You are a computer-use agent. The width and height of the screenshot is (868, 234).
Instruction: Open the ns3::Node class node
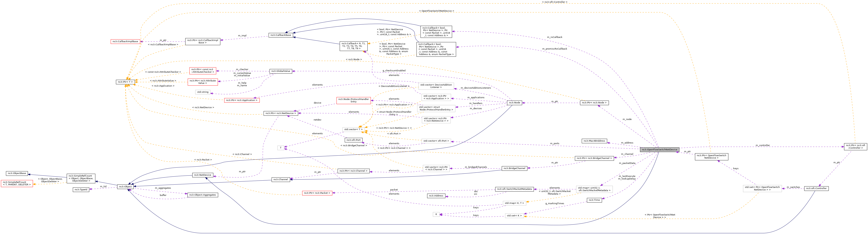[x=515, y=103]
